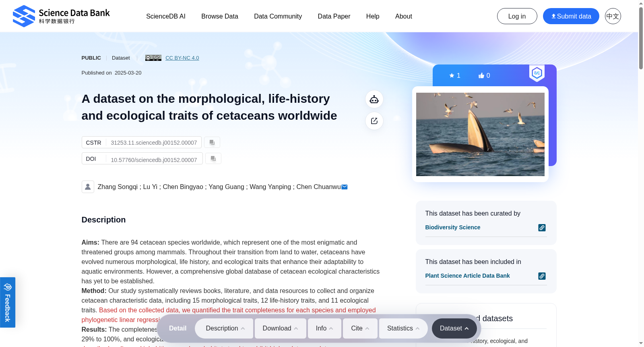
Task: Click the Submit data button
Action: click(571, 16)
